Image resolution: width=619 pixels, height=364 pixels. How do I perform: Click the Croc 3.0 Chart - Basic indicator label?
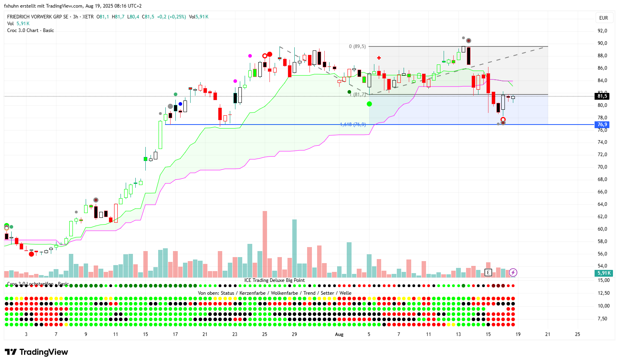[x=30, y=30]
